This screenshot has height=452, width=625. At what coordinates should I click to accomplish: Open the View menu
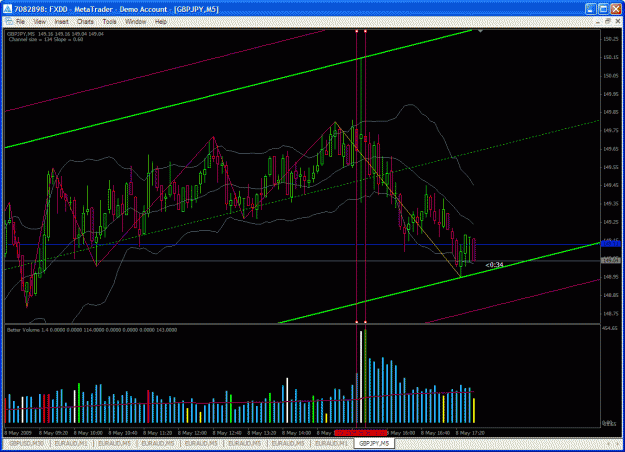[39, 22]
